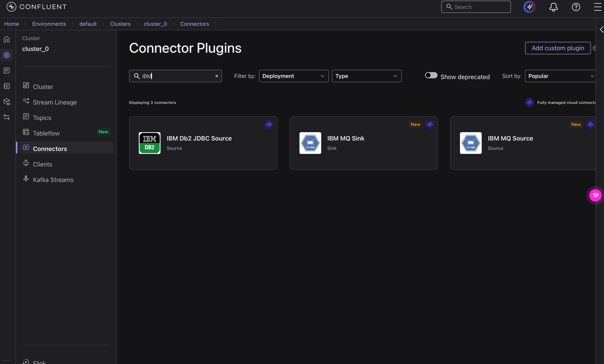This screenshot has height=364, width=604.
Task: Click the IBM MQ Source logo thumbnail
Action: tap(471, 143)
